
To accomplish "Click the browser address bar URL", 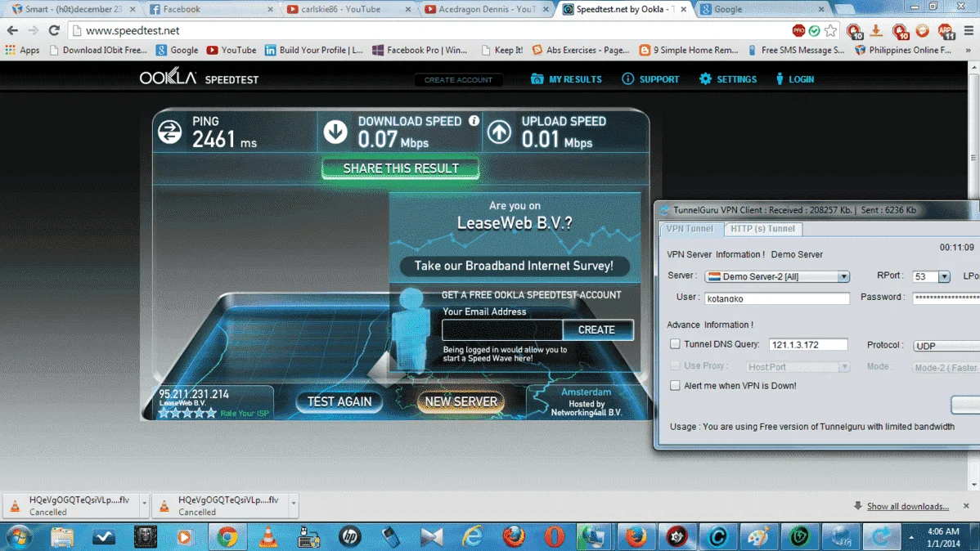I will tap(133, 30).
